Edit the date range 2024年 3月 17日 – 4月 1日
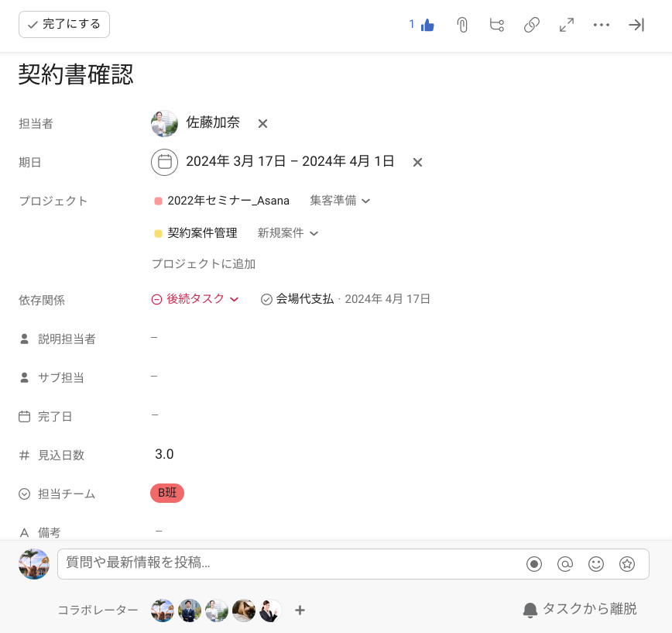Screen dimensions: 672x633 [290, 161]
